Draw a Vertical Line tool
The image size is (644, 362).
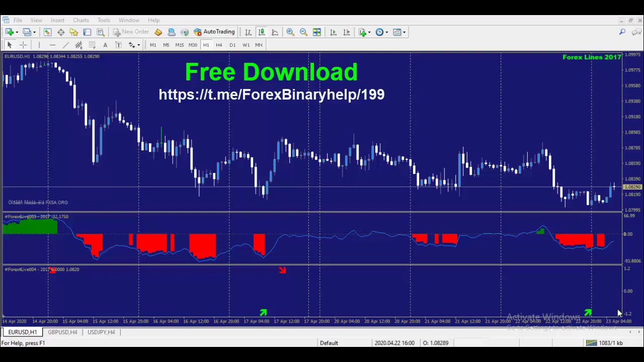coord(39,45)
